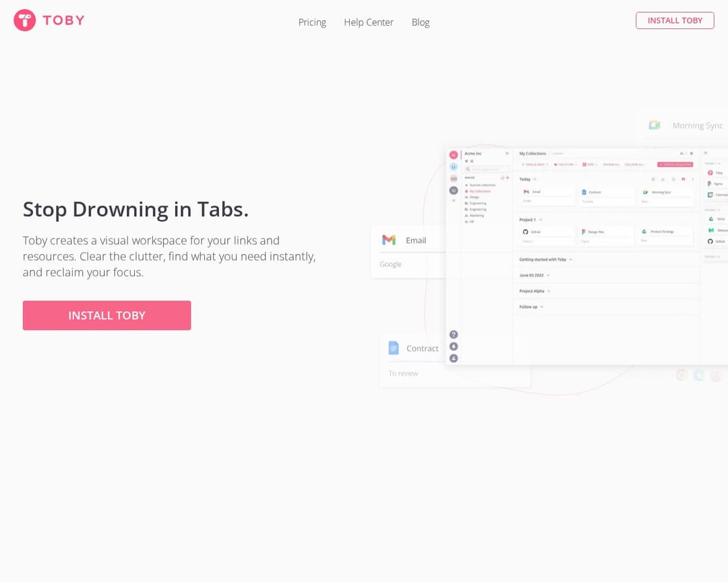The width and height of the screenshot is (728, 582).
Task: Click the 'Stop Drowning in Tabs.' headline
Action: pyautogui.click(x=135, y=209)
